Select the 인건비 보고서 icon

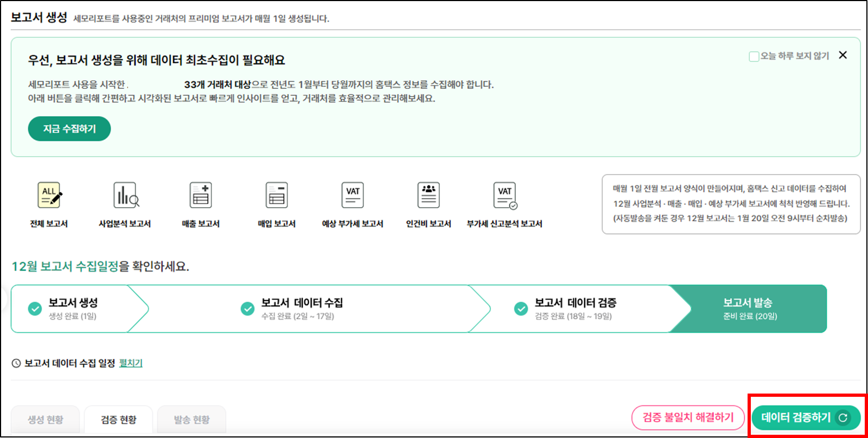[429, 196]
